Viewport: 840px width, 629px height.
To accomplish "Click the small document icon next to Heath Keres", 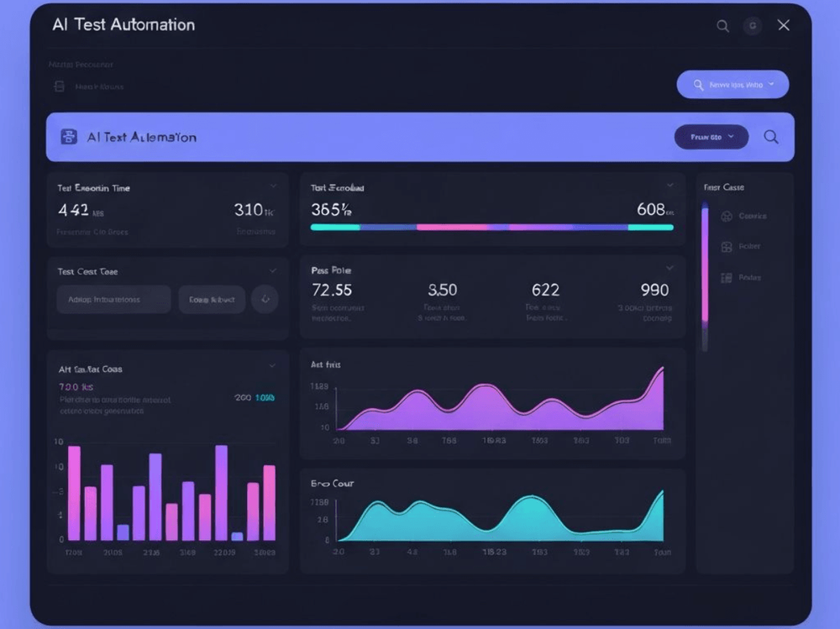I will click(58, 86).
